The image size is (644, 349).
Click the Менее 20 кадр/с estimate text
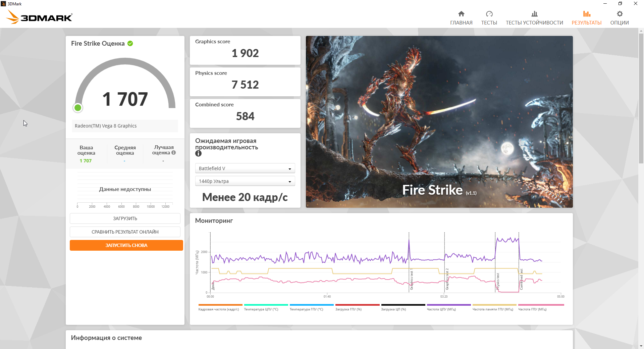pos(245,197)
